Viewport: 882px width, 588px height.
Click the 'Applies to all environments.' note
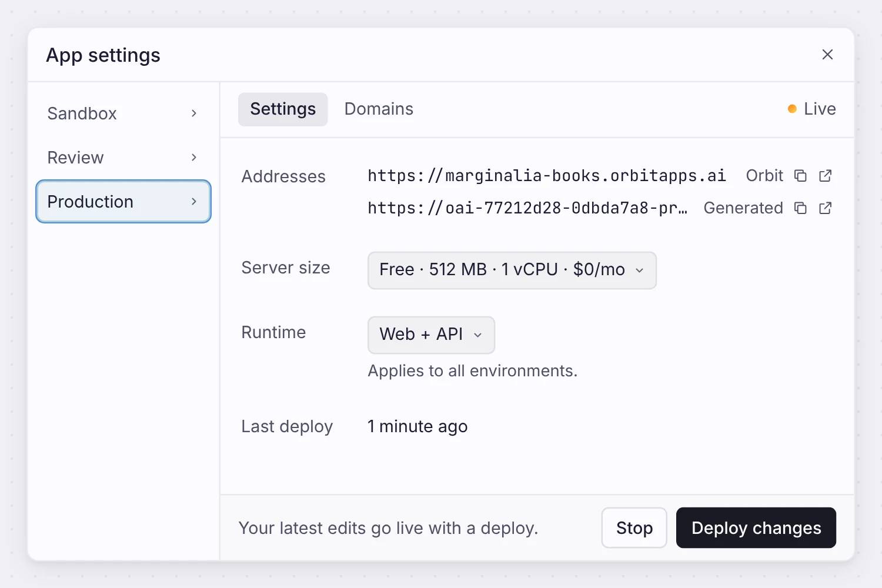click(473, 371)
